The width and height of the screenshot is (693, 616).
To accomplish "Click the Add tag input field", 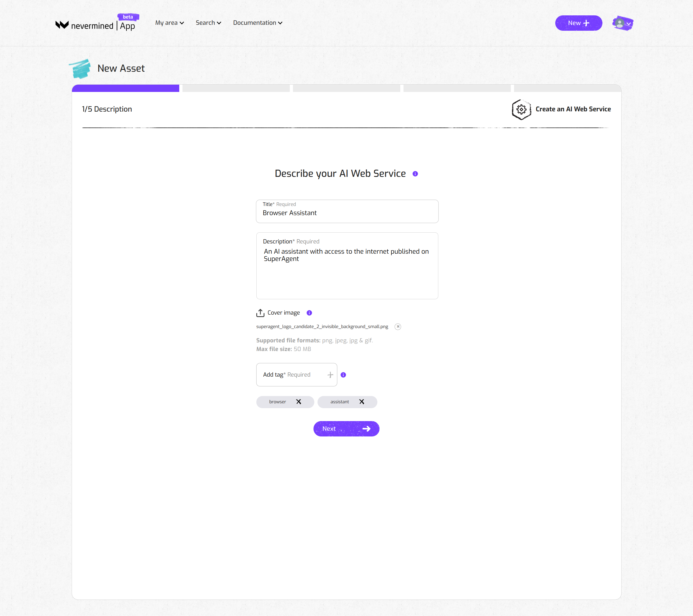I will (292, 375).
